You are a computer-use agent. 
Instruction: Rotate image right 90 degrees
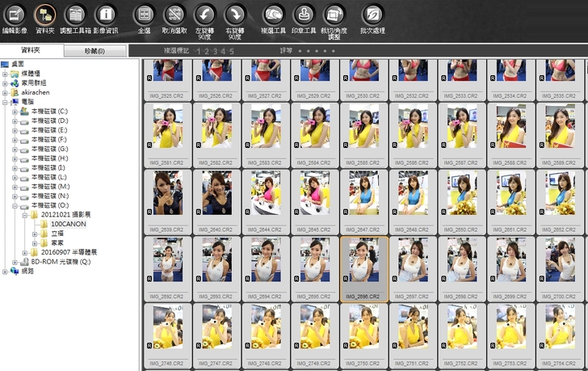tap(235, 15)
